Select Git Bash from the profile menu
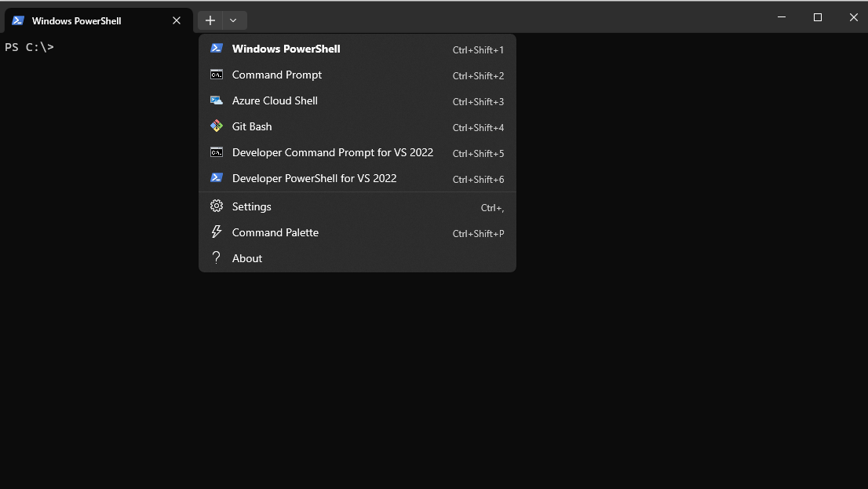 251,126
